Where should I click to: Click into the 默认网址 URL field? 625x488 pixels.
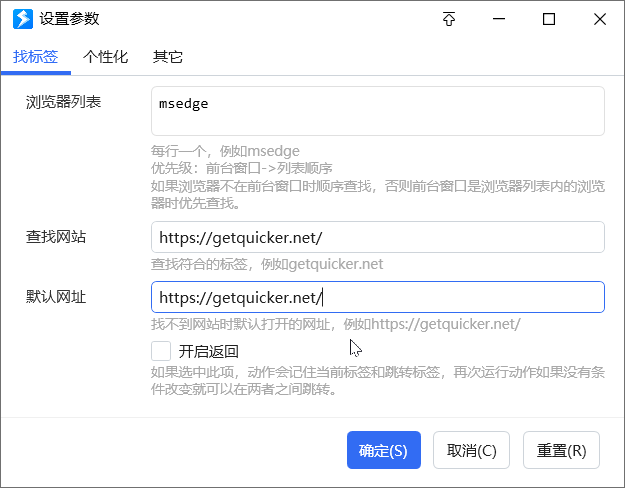pyautogui.click(x=377, y=297)
